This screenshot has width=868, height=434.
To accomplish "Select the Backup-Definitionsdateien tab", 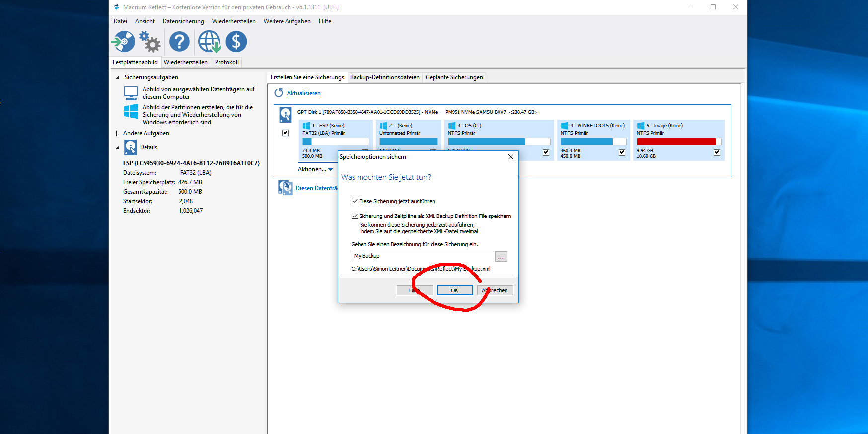I will [x=385, y=77].
